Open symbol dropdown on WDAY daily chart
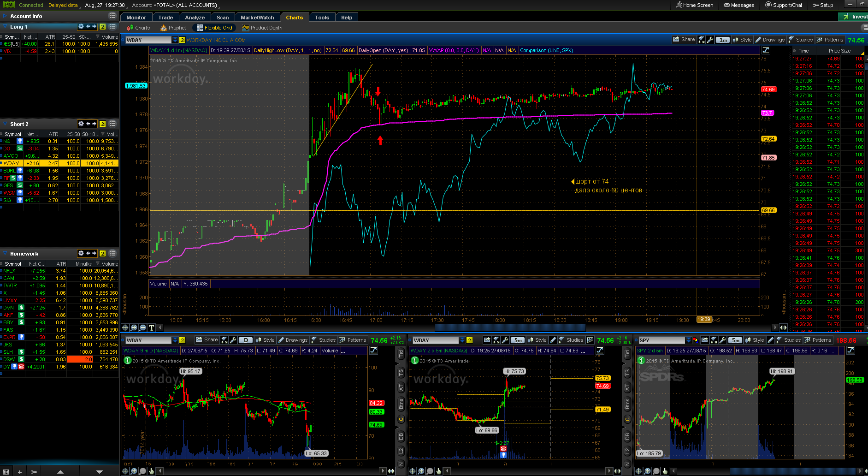The width and height of the screenshot is (868, 476). (x=175, y=340)
